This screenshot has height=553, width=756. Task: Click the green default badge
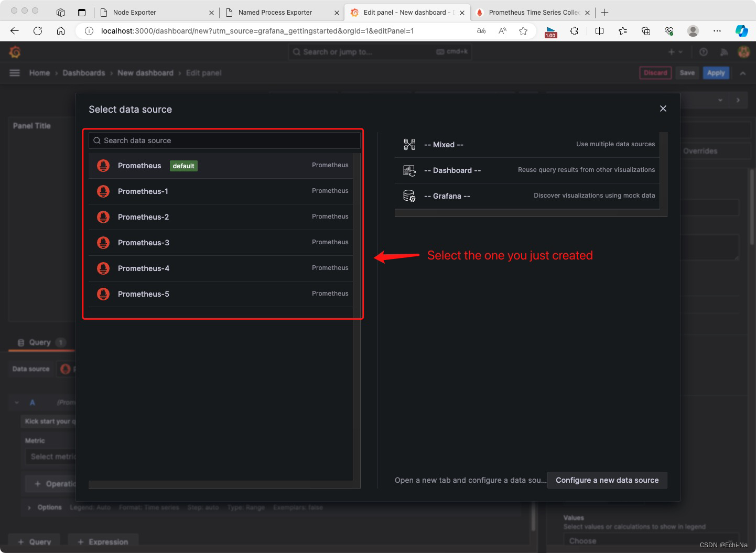[x=183, y=166]
